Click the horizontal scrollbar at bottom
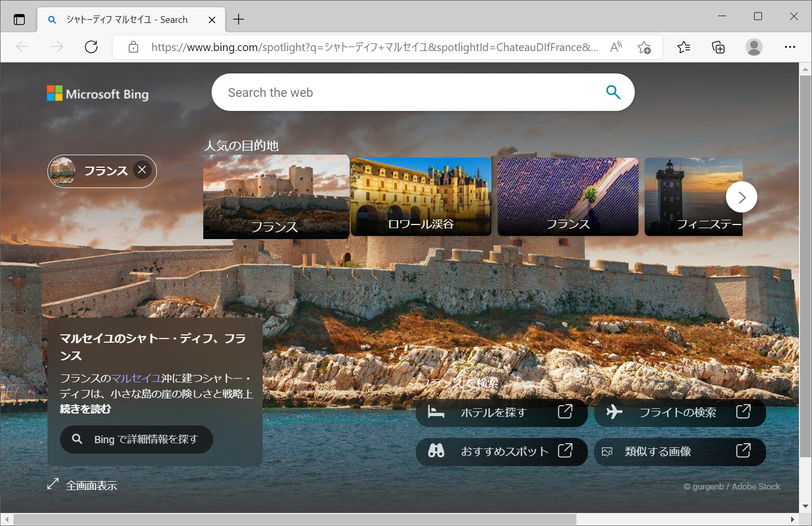812x526 pixels. tap(294, 520)
